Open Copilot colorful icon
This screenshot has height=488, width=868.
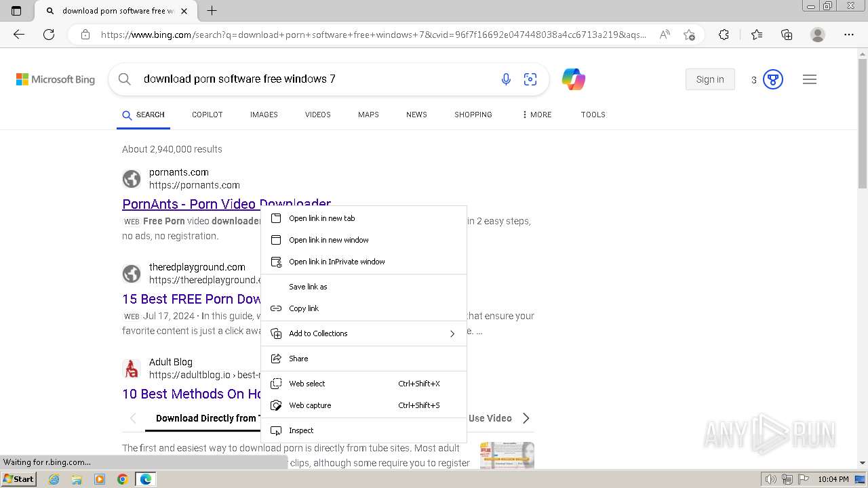pyautogui.click(x=573, y=79)
